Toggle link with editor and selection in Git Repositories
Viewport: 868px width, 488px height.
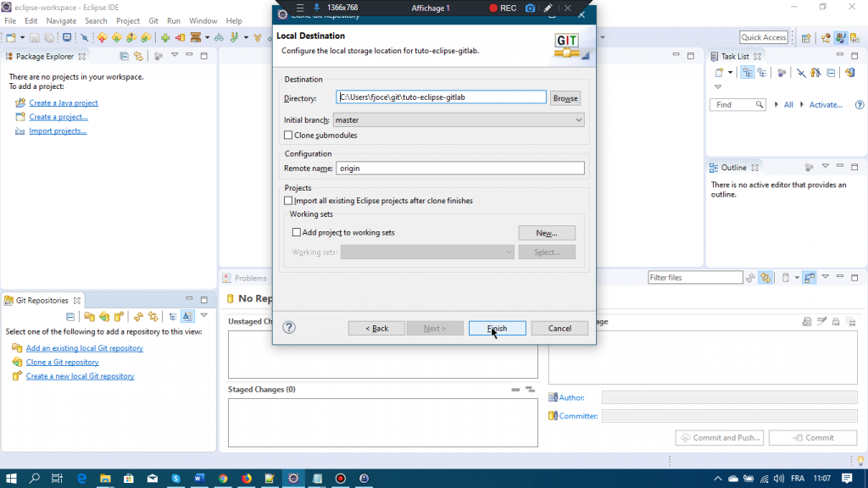tap(153, 317)
